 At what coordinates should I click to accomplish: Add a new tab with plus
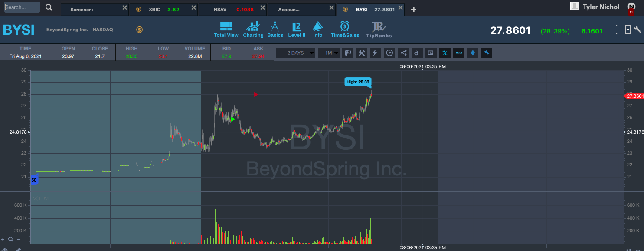click(414, 9)
